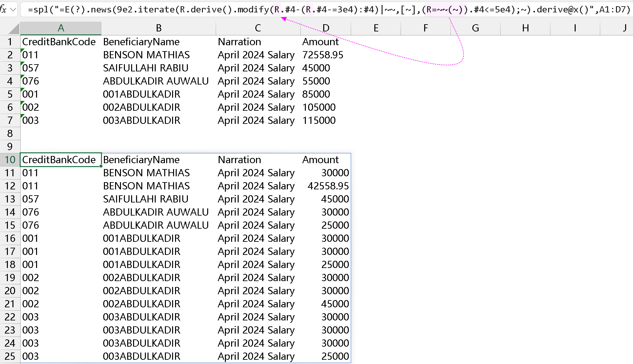Click the error indicator on cell A2
Screen dimensions: 633x364
coord(22,50)
